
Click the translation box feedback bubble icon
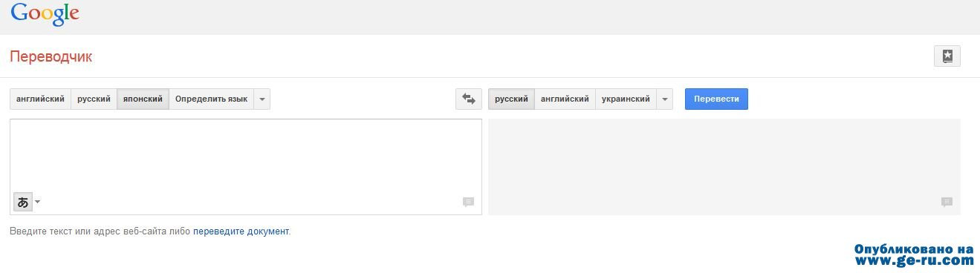(x=947, y=202)
